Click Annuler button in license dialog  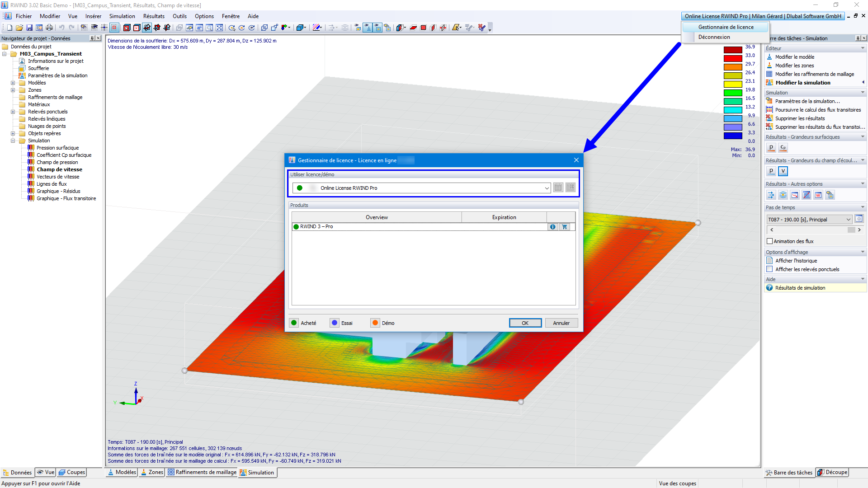pos(561,322)
